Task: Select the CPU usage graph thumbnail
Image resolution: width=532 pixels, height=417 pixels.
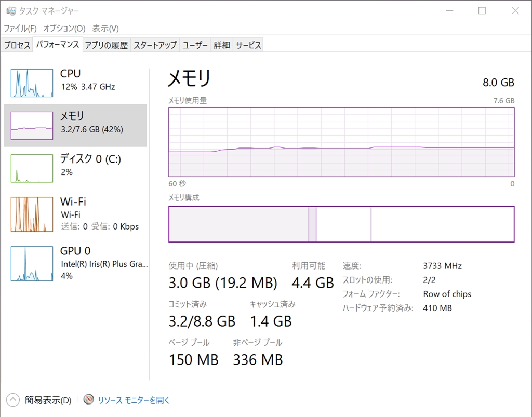Action: pos(32,83)
